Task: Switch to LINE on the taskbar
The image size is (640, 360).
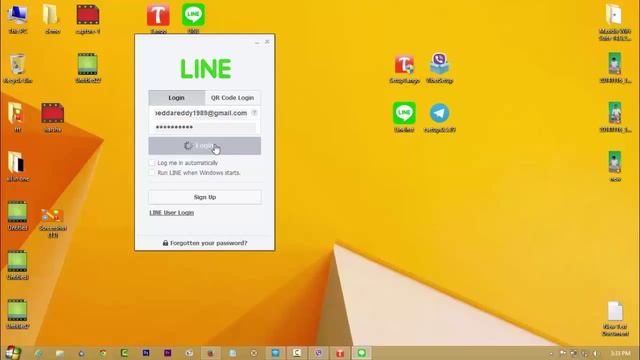Action: (x=362, y=353)
